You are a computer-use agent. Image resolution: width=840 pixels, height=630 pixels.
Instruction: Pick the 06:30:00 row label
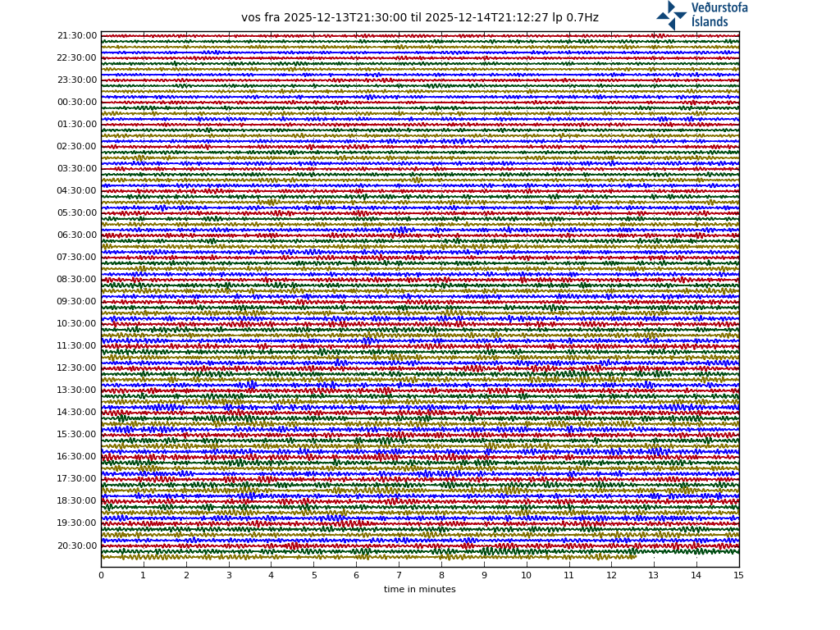[x=77, y=235]
